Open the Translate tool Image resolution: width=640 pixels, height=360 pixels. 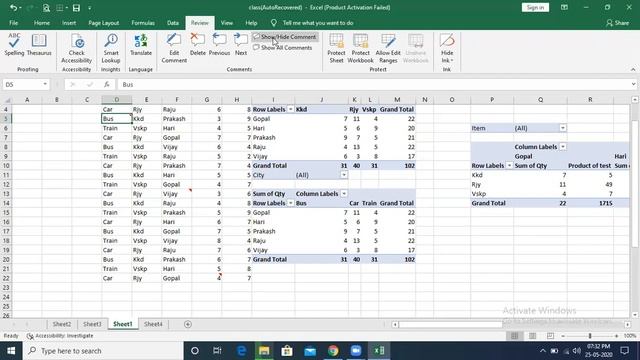click(x=141, y=44)
